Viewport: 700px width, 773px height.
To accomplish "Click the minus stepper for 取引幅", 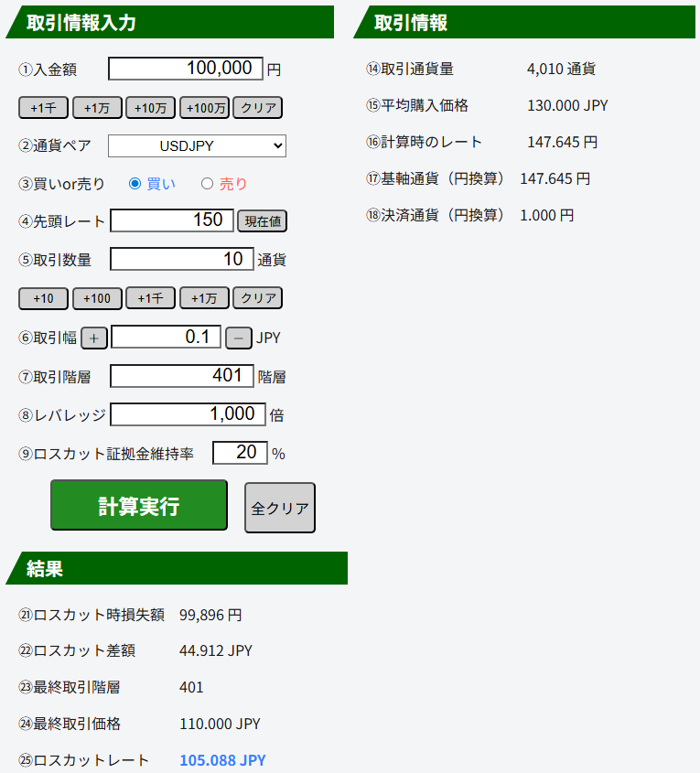I will click(x=238, y=338).
